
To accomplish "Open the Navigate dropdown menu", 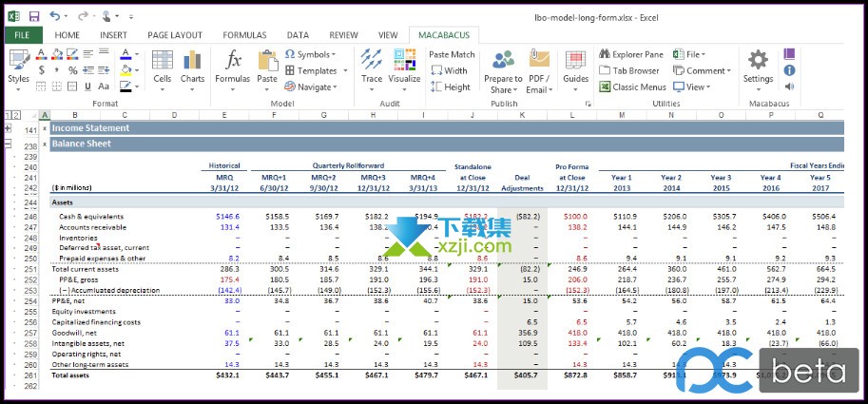I will pos(311,87).
